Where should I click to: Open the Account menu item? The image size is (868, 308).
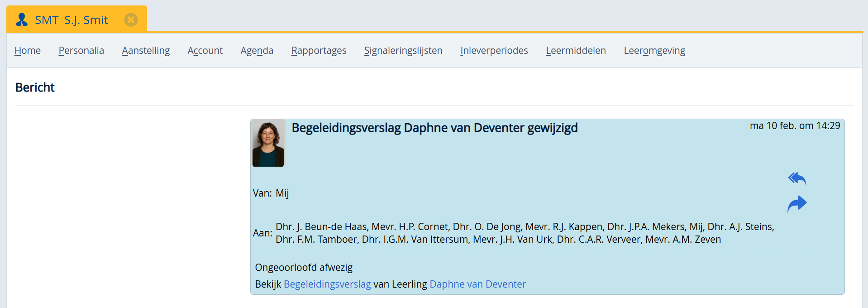[x=205, y=50]
